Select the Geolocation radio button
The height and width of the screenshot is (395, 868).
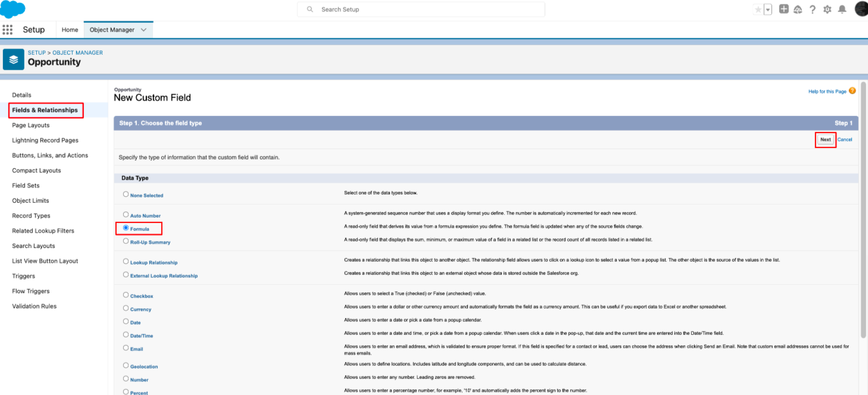(x=126, y=365)
